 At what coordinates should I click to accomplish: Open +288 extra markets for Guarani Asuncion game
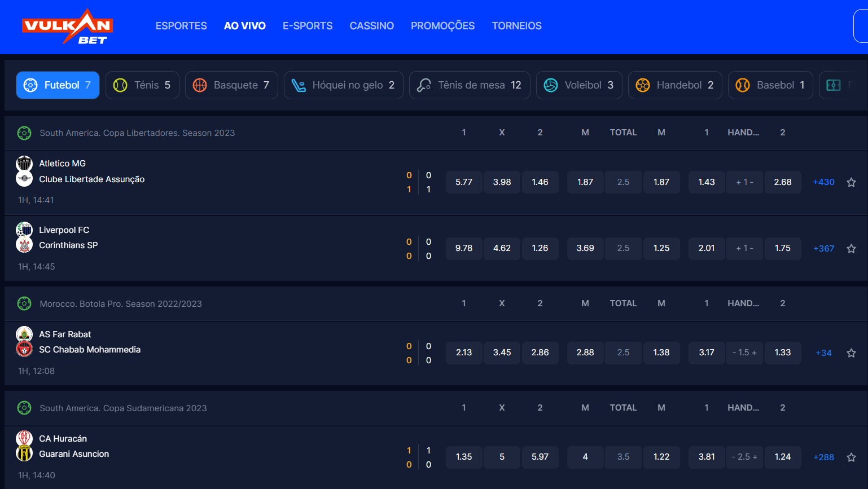coord(823,457)
